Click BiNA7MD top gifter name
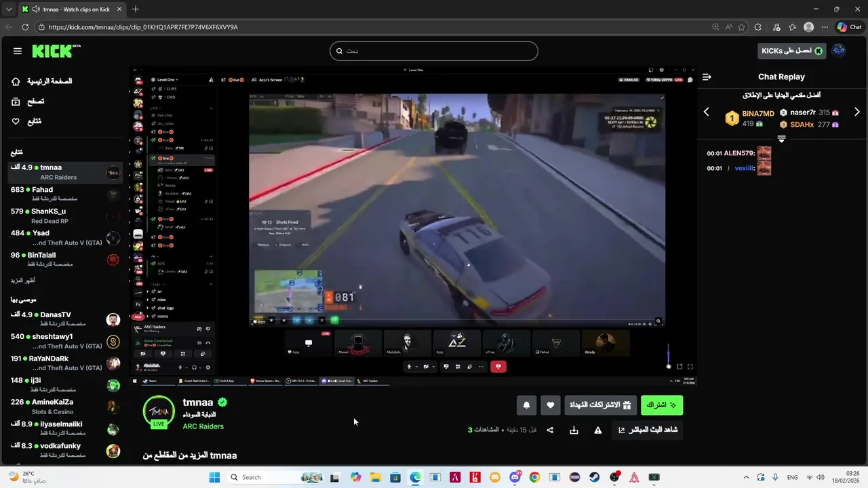Viewport: 868px width, 488px height. tap(758, 114)
